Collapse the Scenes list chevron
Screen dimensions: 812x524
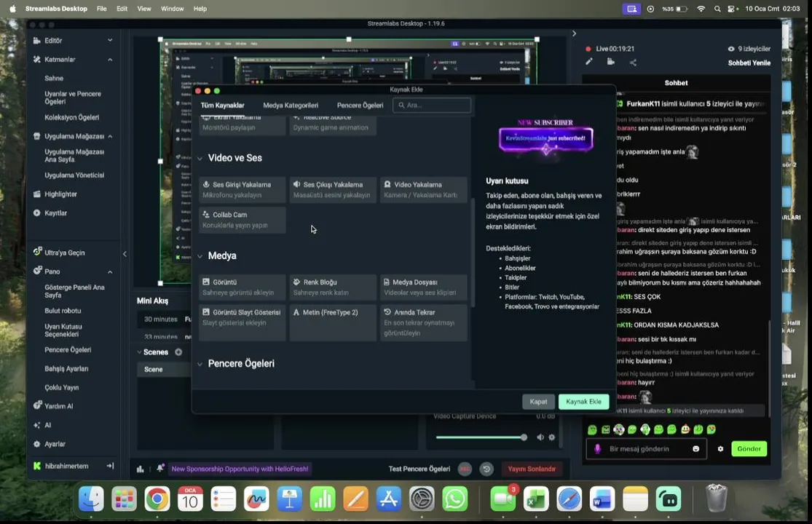point(139,352)
